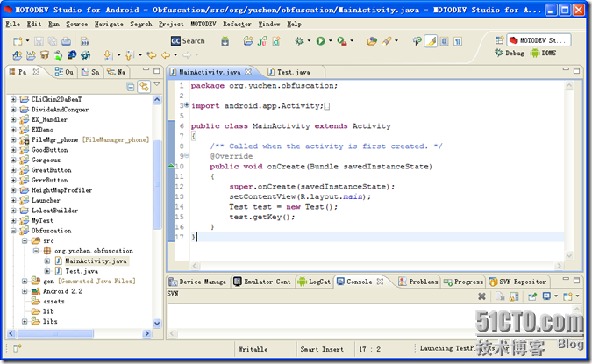Click the Print toolbar icon
592x364 pixels.
(x=66, y=41)
